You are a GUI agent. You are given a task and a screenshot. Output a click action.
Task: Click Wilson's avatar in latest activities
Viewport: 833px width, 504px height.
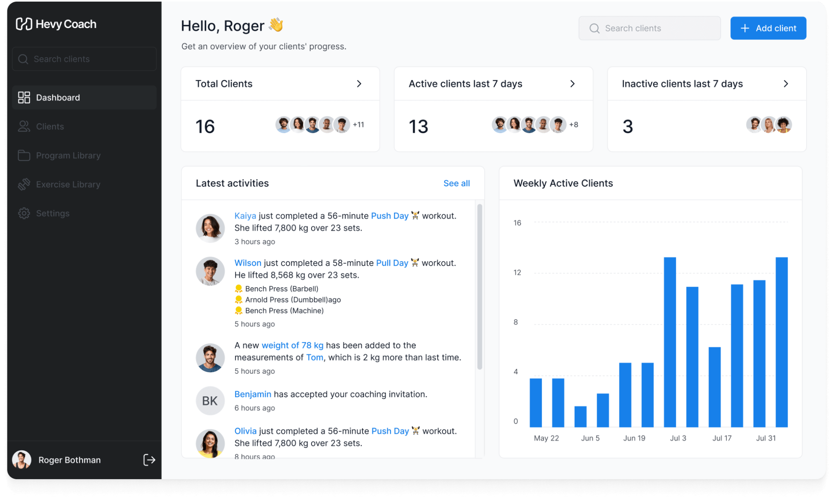click(210, 271)
